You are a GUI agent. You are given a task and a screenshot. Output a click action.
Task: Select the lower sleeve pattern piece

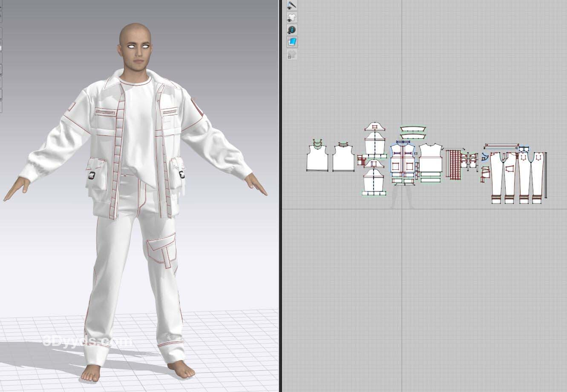pos(374,179)
